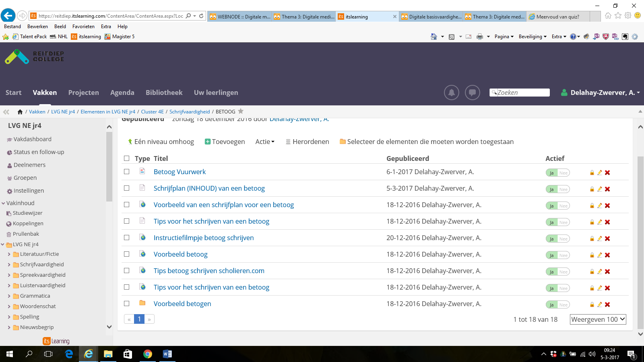Click the Toevoegen button
The image size is (644, 362).
[x=225, y=142]
